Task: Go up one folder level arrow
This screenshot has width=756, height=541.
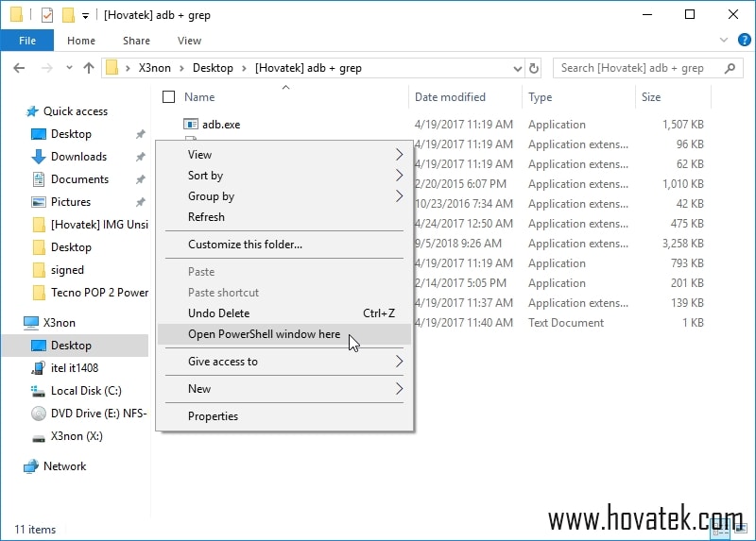Action: click(x=89, y=68)
